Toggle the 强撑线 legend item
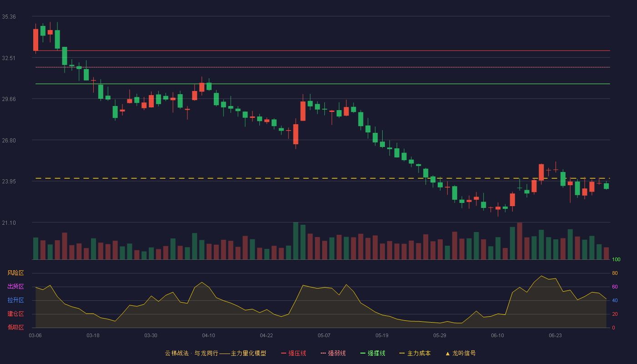 pos(373,353)
